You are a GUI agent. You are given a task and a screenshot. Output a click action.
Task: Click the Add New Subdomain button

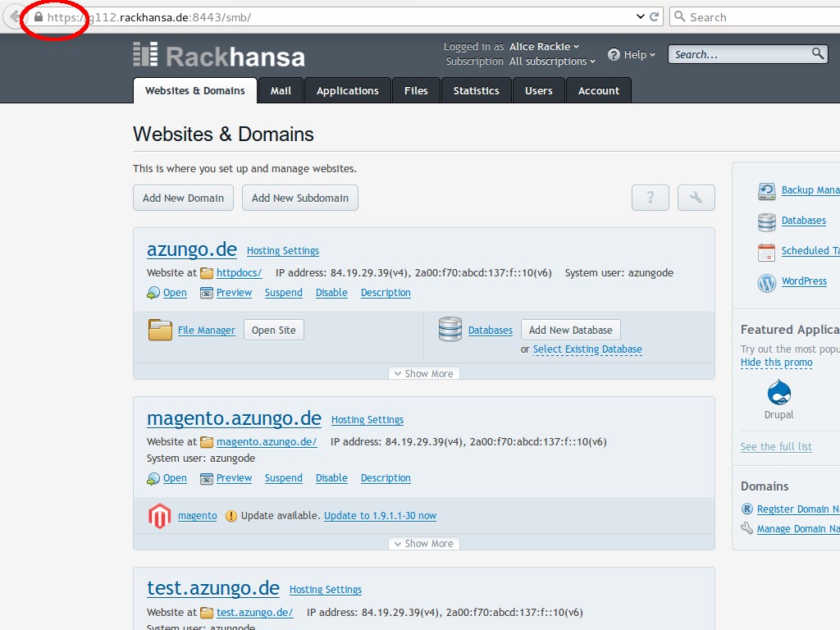click(x=300, y=198)
